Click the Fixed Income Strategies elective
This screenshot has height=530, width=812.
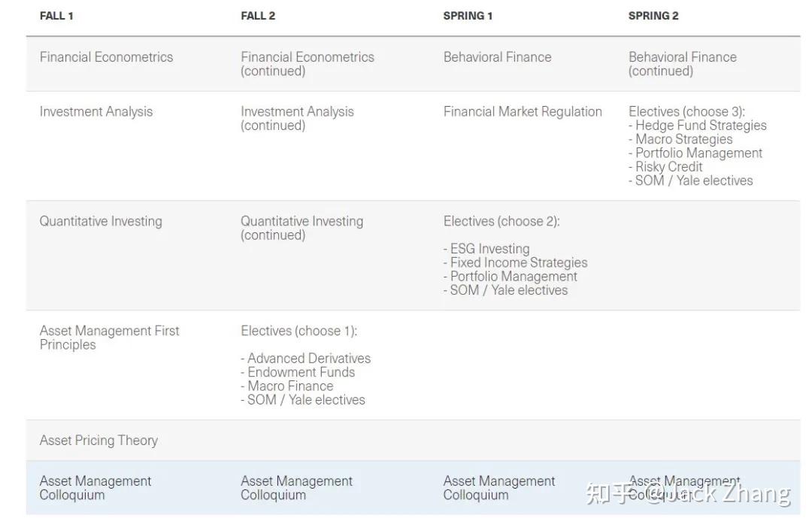click(518, 262)
